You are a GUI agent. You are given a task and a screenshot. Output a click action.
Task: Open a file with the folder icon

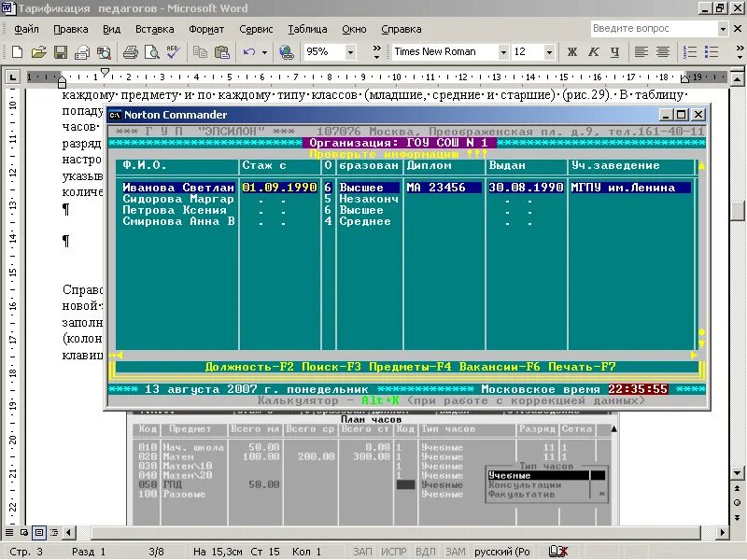click(x=38, y=52)
